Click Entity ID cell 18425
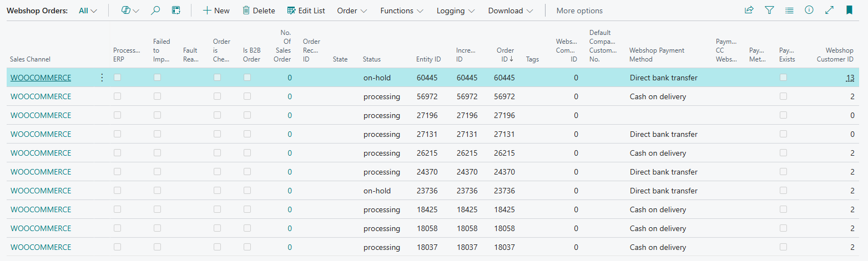 (x=427, y=210)
